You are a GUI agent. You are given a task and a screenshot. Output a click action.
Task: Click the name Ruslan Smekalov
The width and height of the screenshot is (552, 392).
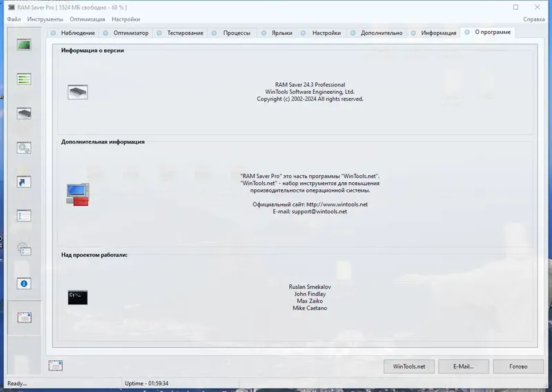pyautogui.click(x=310, y=286)
